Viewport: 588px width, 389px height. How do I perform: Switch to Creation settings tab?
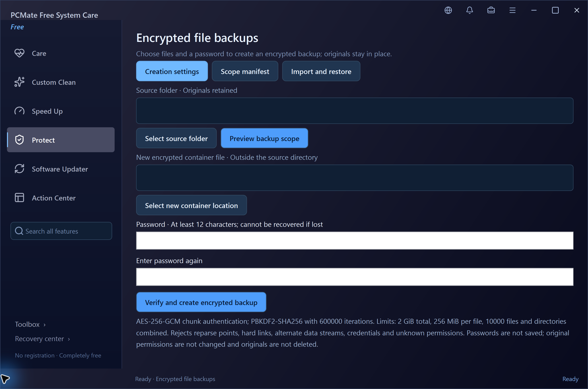pyautogui.click(x=172, y=71)
